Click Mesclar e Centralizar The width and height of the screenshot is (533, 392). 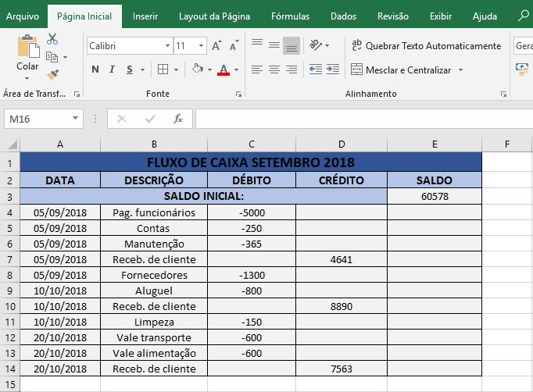401,70
